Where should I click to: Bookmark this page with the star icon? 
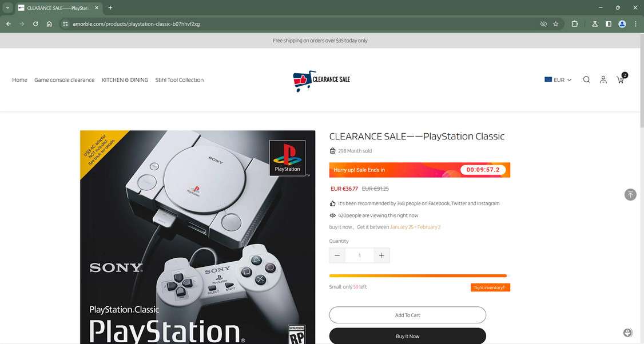click(556, 24)
